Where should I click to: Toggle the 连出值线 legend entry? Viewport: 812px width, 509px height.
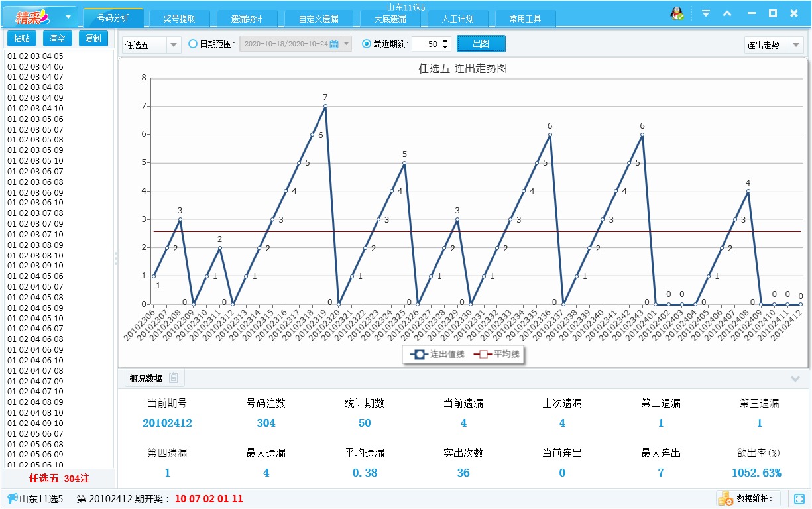tap(438, 355)
